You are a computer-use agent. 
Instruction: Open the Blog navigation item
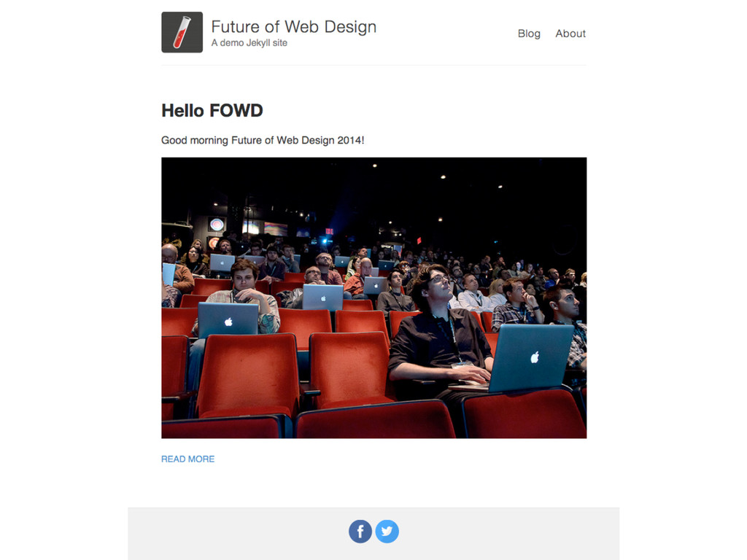529,34
